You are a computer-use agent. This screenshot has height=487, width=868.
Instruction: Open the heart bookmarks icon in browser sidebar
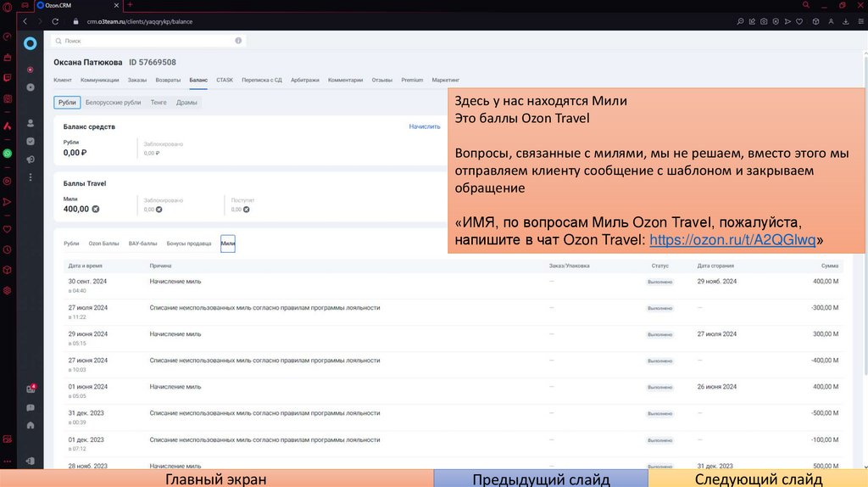(x=7, y=229)
